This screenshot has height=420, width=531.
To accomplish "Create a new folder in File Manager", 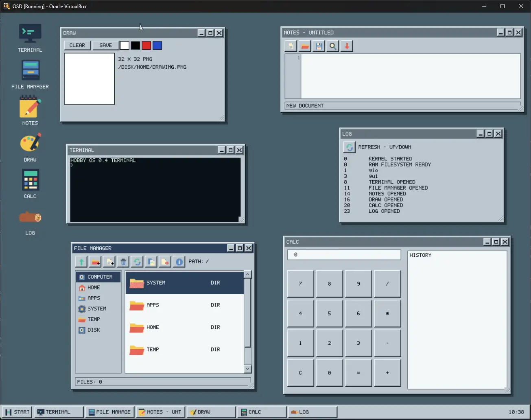I will 95,262.
